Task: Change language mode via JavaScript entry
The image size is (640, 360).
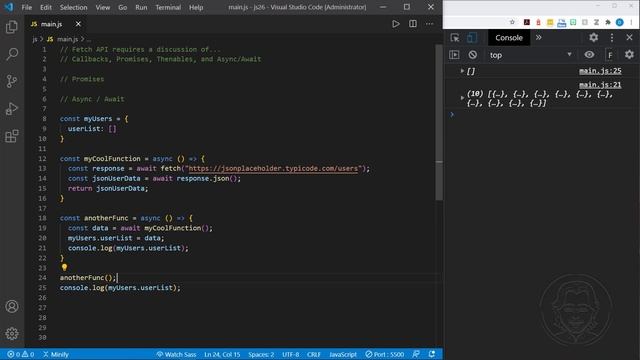Action: 343,354
